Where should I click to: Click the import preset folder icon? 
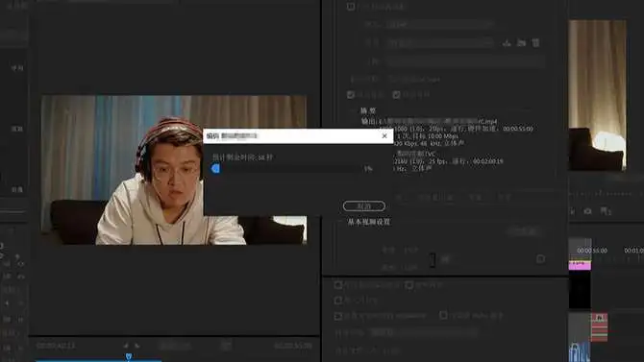pyautogui.click(x=521, y=42)
